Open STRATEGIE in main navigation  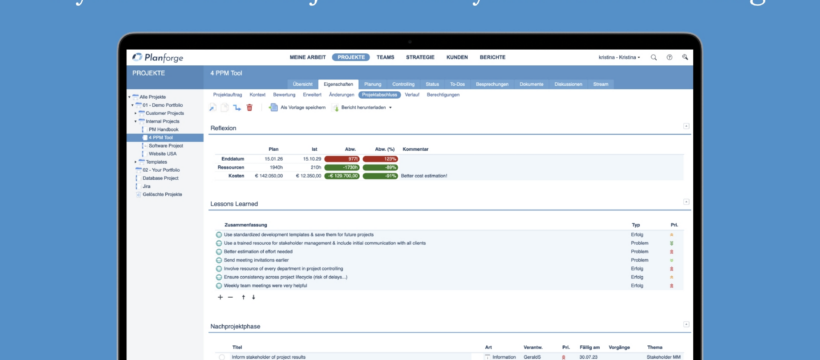point(420,58)
